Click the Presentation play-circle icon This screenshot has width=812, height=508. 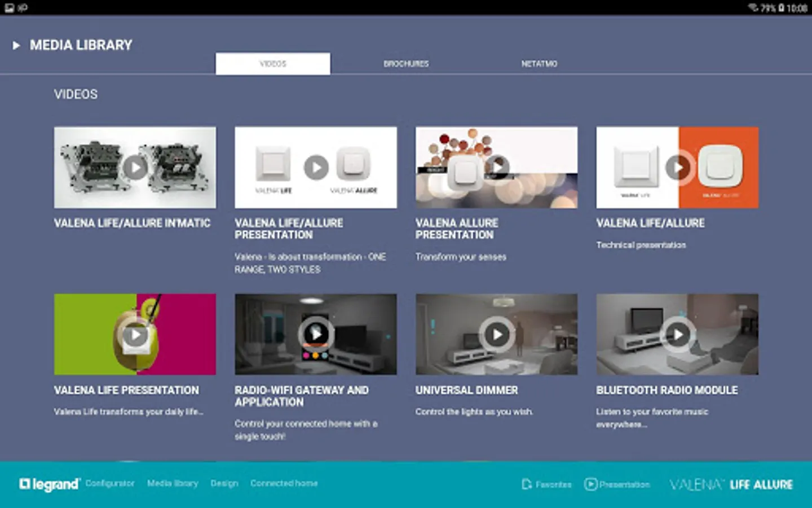pos(590,484)
